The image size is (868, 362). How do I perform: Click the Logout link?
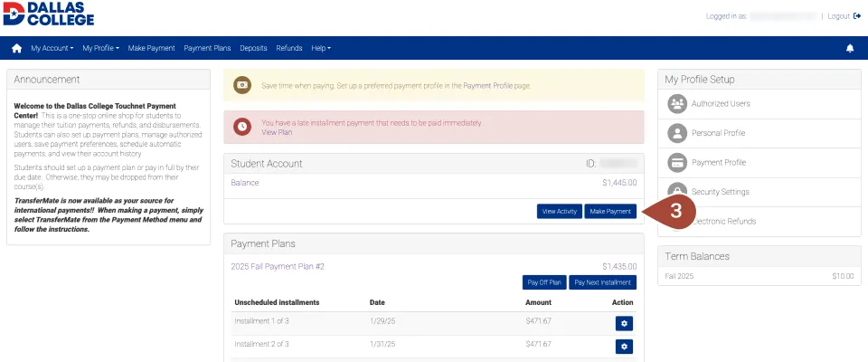point(839,16)
